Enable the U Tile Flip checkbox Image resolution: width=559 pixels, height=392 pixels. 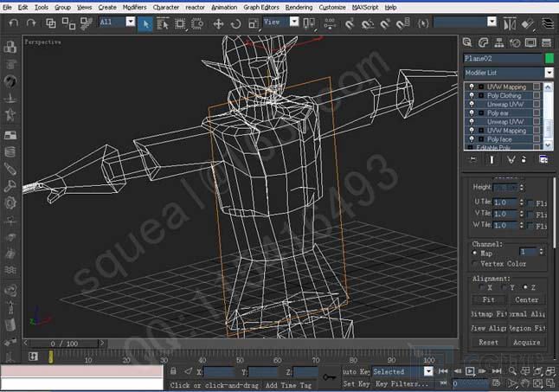pyautogui.click(x=530, y=203)
